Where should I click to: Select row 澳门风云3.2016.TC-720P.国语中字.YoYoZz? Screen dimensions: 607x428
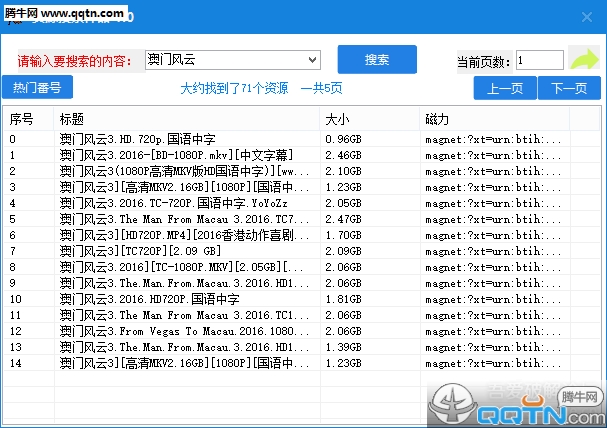[x=302, y=203]
